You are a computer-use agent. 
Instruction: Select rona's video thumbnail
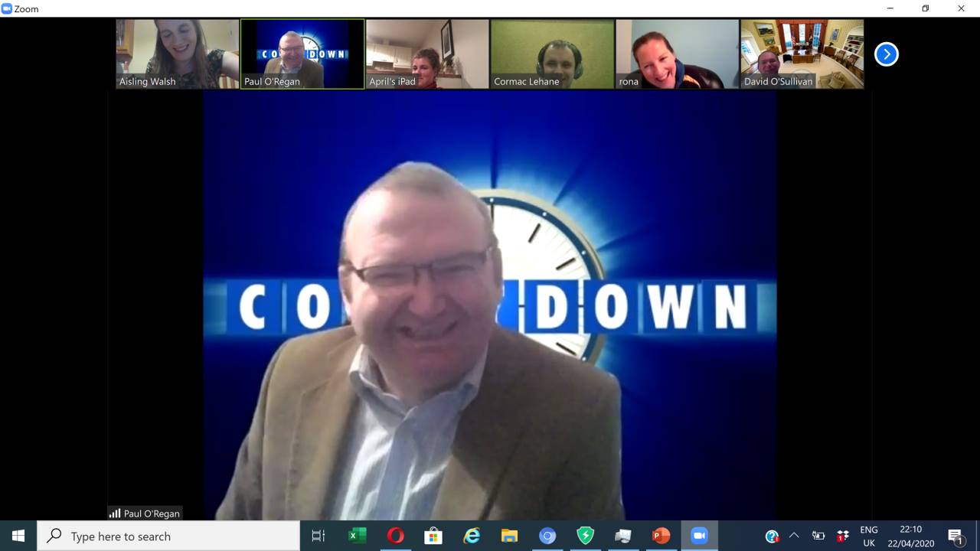point(677,54)
